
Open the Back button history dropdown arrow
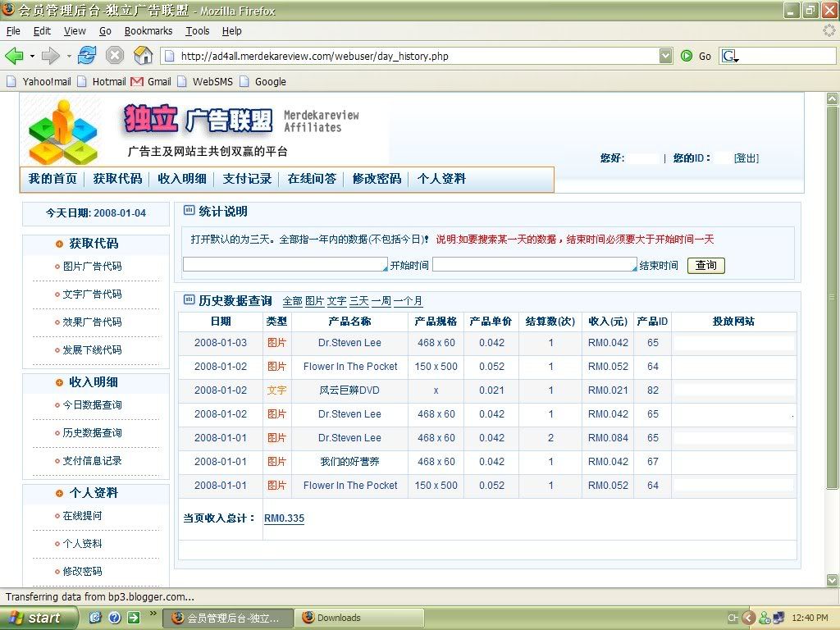[x=32, y=56]
